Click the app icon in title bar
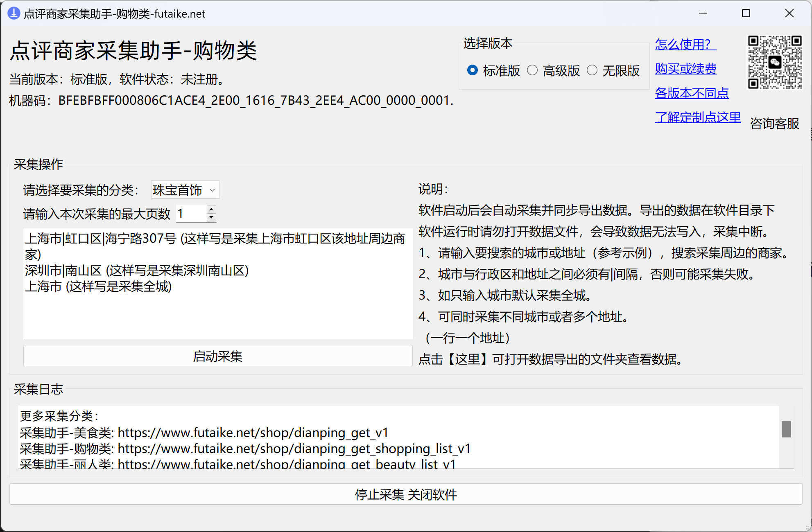This screenshot has width=812, height=532. [x=14, y=14]
